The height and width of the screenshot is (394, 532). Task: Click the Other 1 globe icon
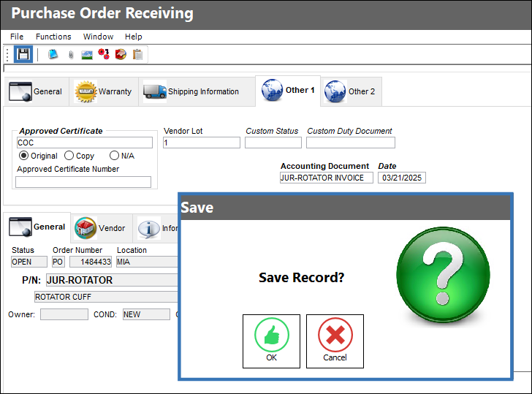(x=272, y=90)
